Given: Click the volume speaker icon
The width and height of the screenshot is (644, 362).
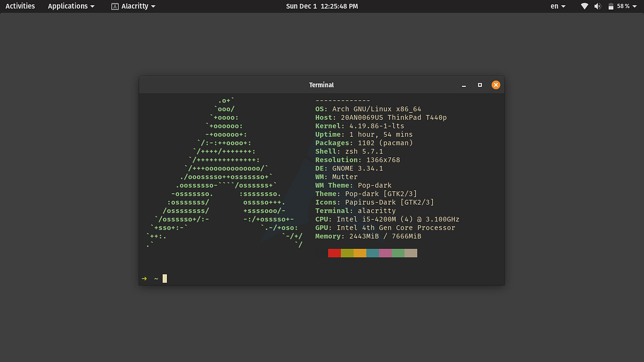Looking at the screenshot, I should [598, 6].
